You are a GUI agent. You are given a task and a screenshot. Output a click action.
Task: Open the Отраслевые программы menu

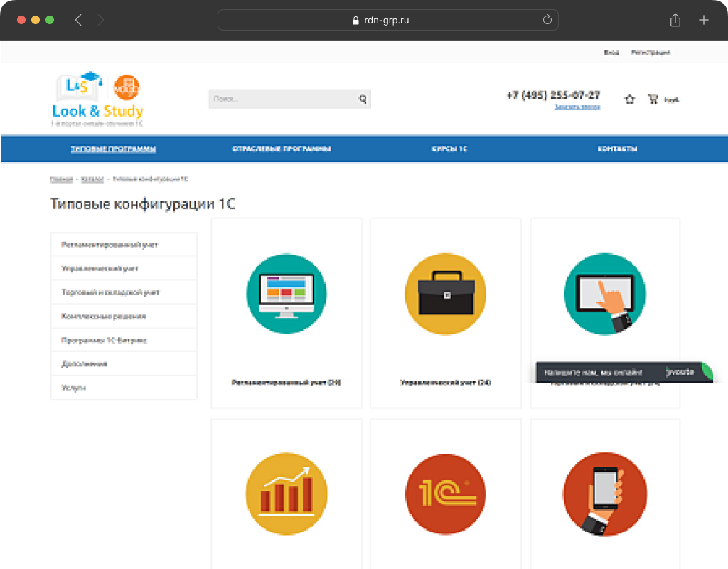tap(282, 149)
